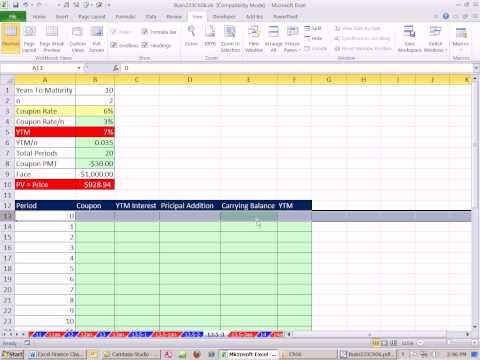Open Excel Help question mark icon
This screenshot has width=480, height=360.
[x=446, y=16]
